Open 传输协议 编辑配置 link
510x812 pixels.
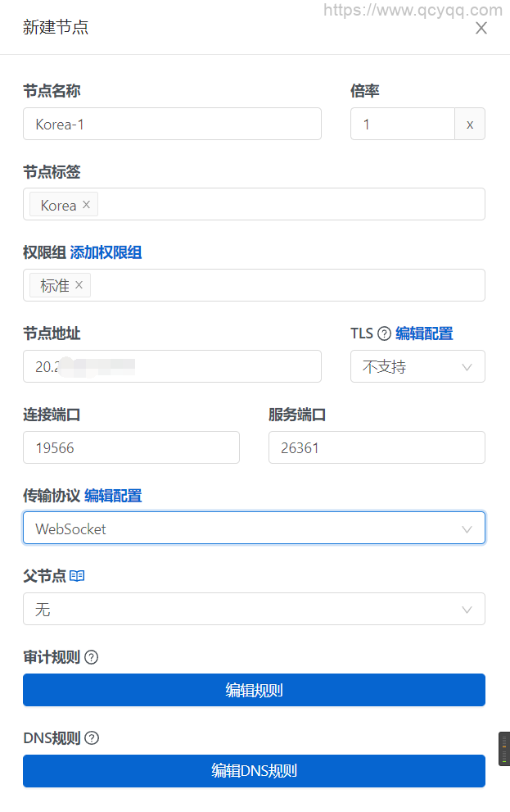113,496
